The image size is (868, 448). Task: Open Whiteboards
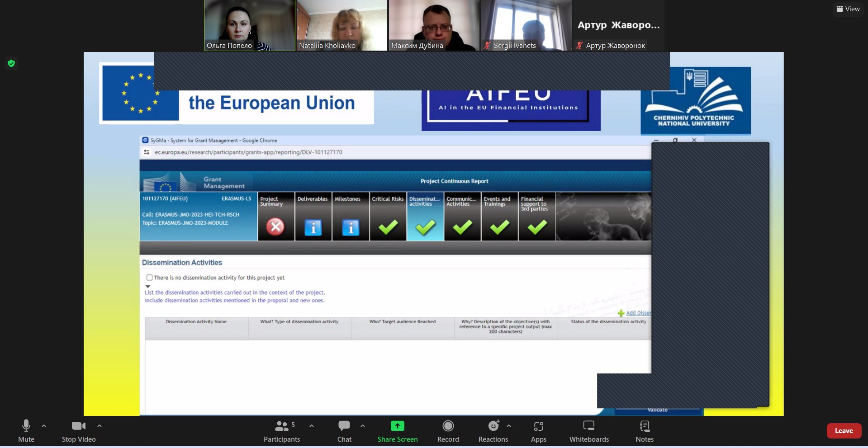(588, 430)
